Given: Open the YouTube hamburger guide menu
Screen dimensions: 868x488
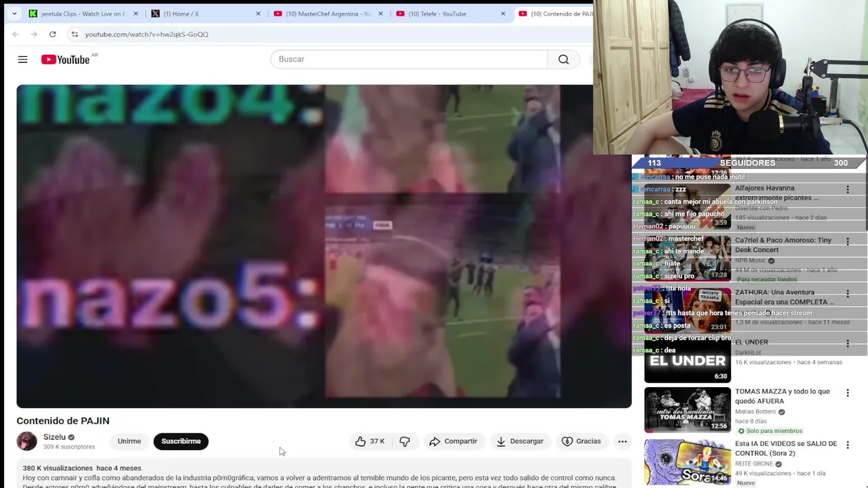Looking at the screenshot, I should point(22,60).
